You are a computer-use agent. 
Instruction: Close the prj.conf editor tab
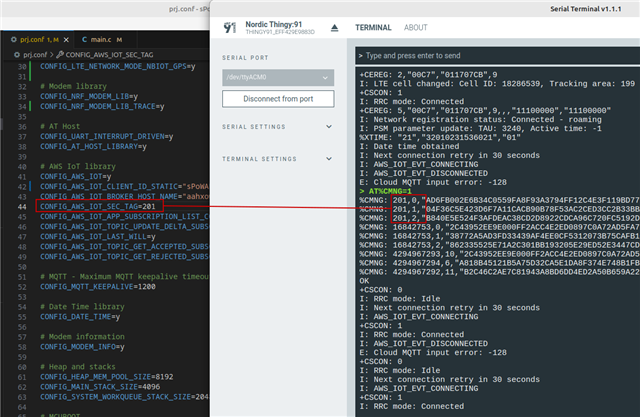coord(66,40)
